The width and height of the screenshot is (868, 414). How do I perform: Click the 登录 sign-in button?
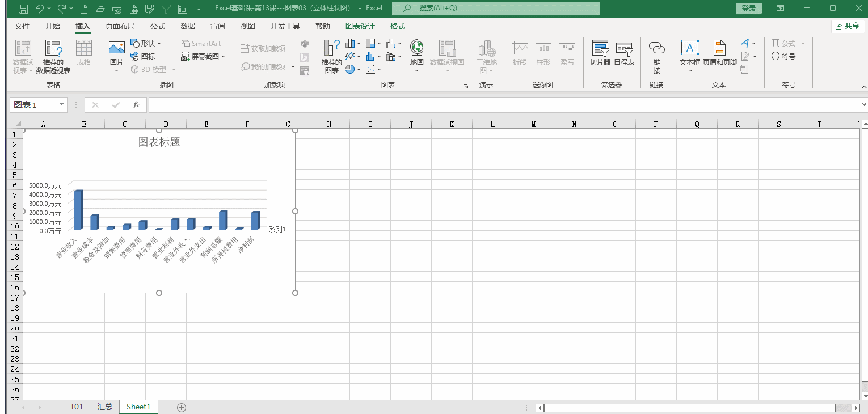[749, 9]
